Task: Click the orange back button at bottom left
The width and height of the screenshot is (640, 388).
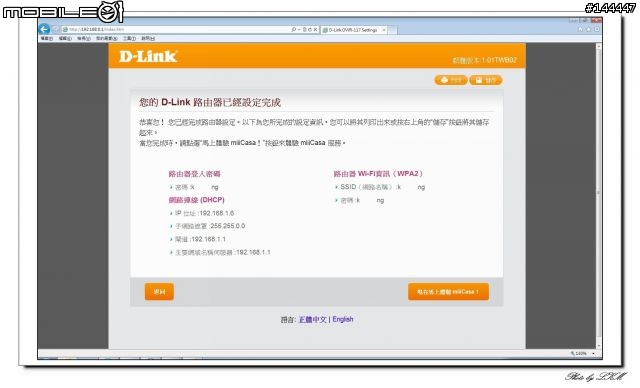Action: coord(159,292)
